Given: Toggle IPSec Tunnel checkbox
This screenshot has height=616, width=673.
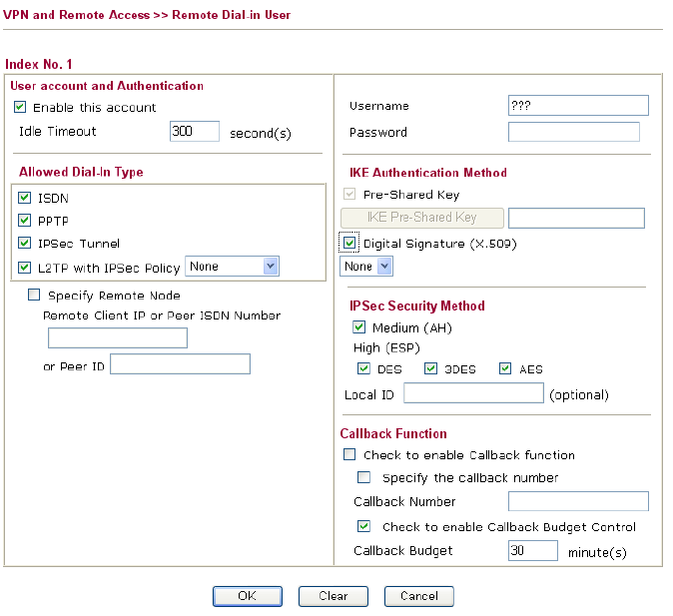Looking at the screenshot, I should 25,243.
